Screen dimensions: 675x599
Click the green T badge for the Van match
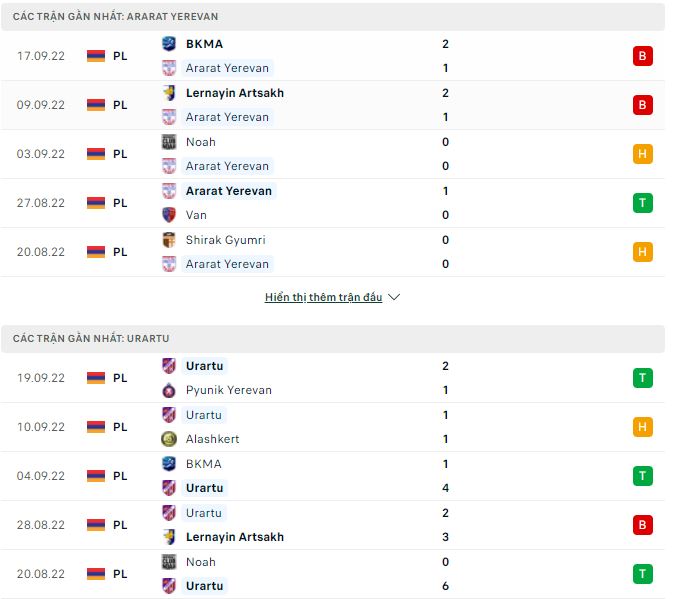[x=642, y=203]
